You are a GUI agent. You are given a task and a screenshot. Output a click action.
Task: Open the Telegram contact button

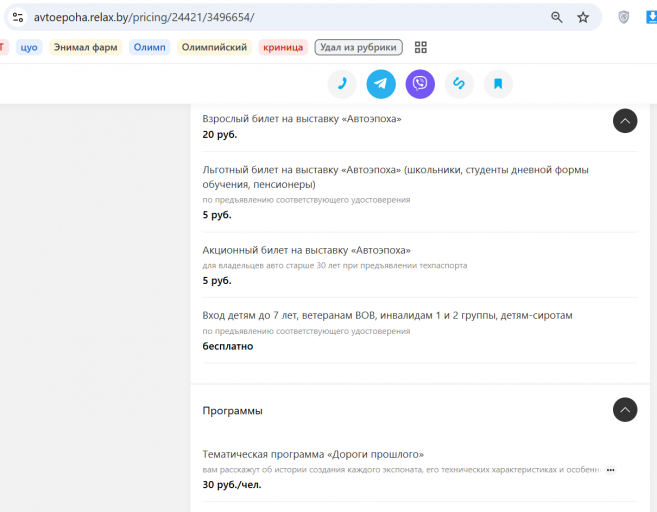381,84
